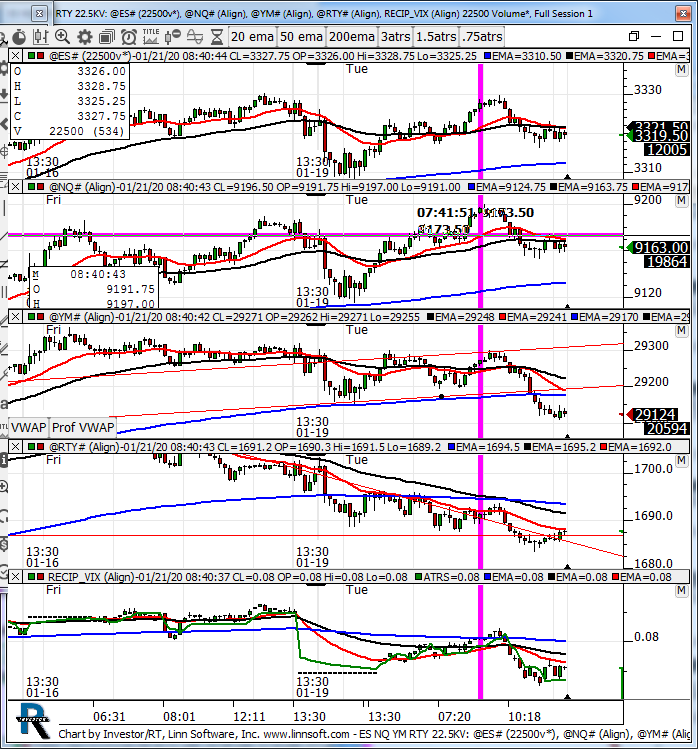The width and height of the screenshot is (698, 749).
Task: Click the .75atrs toolbar button
Action: (x=482, y=37)
